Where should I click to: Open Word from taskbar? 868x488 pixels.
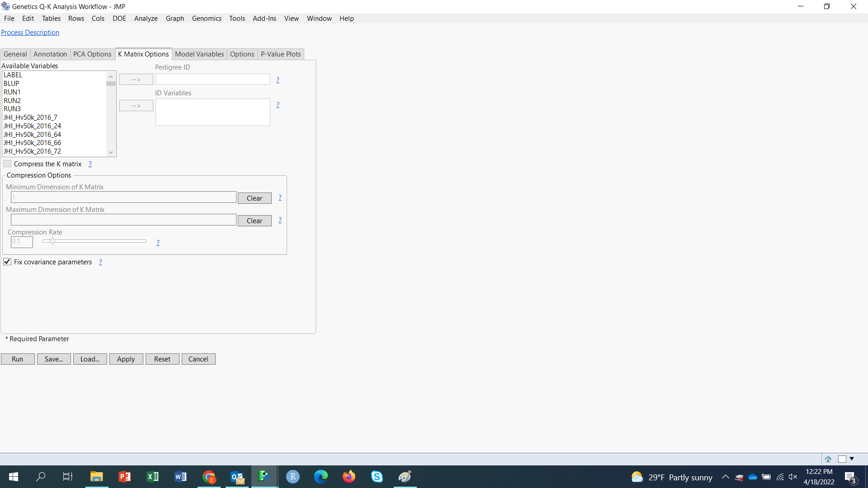pos(180,477)
